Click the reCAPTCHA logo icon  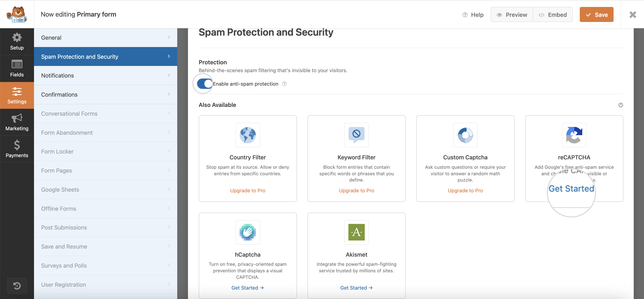tap(574, 135)
